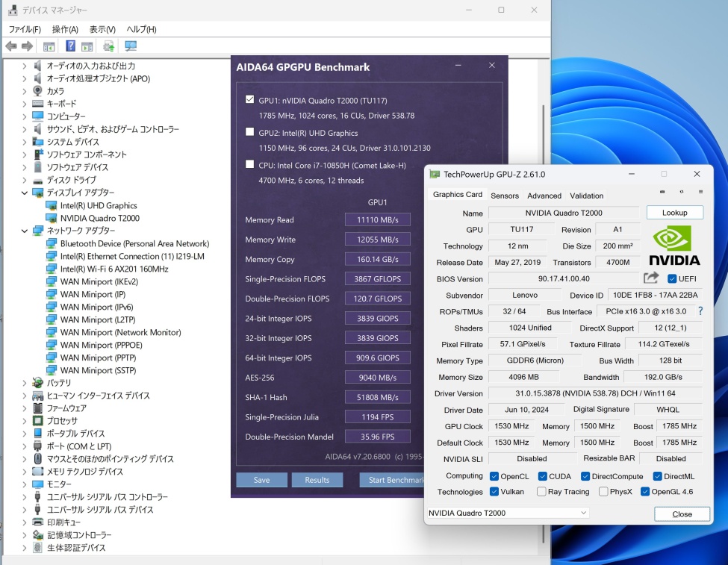This screenshot has width=728, height=565.
Task: Click the Lookup button in GPU-Z
Action: click(674, 213)
